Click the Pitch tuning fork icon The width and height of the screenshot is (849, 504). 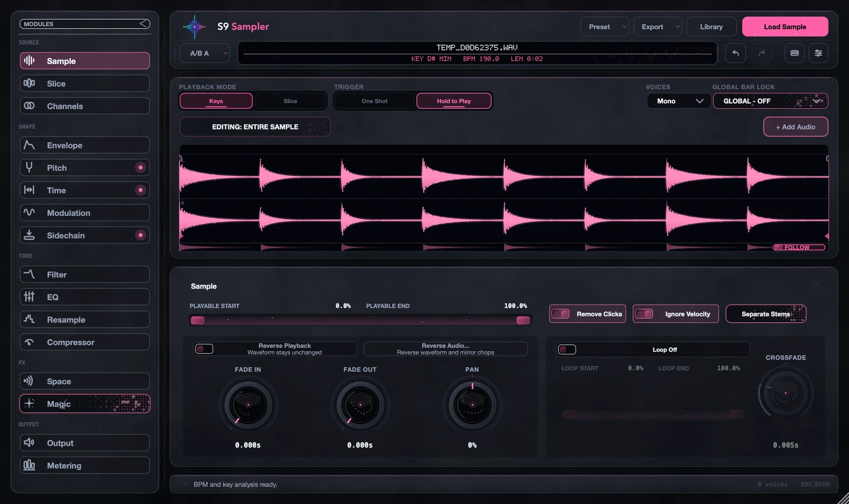[x=29, y=168]
